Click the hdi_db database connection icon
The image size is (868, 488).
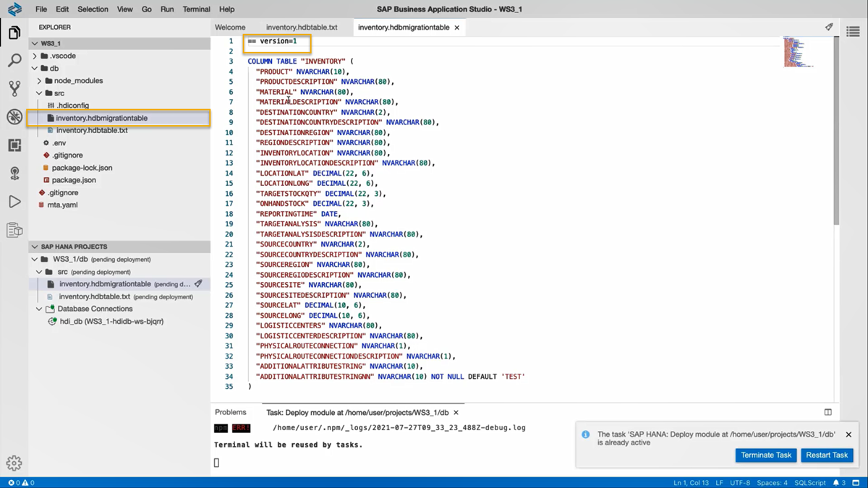[x=52, y=321]
